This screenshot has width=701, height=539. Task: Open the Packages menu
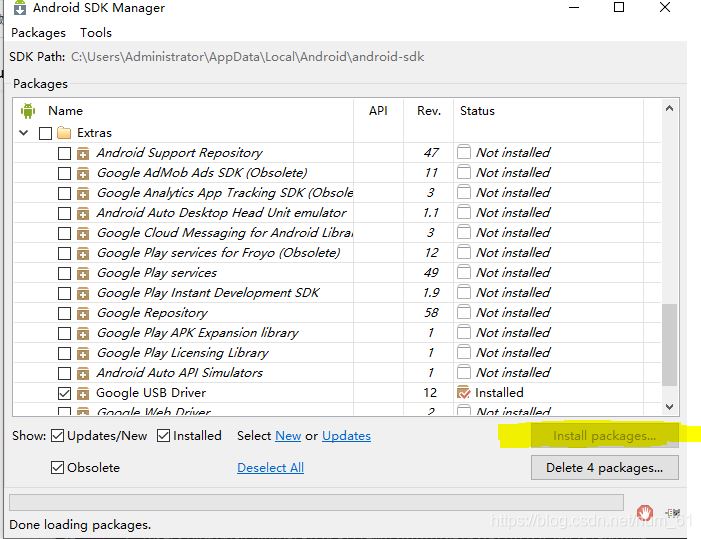coord(38,32)
